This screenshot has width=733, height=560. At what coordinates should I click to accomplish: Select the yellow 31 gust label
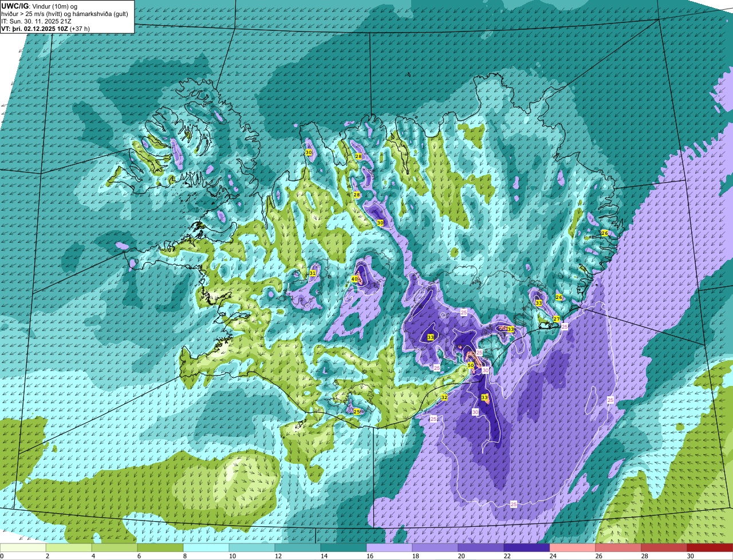coord(313,274)
